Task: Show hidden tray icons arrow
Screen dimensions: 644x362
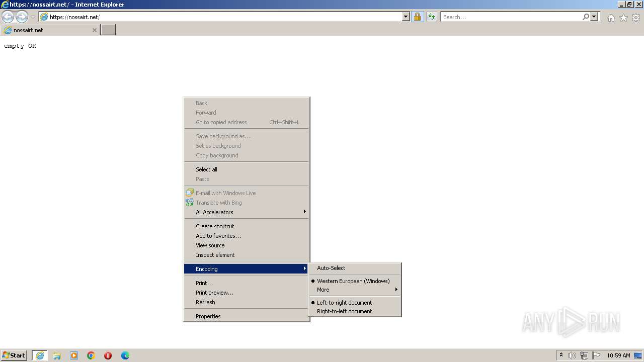Action: [561, 355]
